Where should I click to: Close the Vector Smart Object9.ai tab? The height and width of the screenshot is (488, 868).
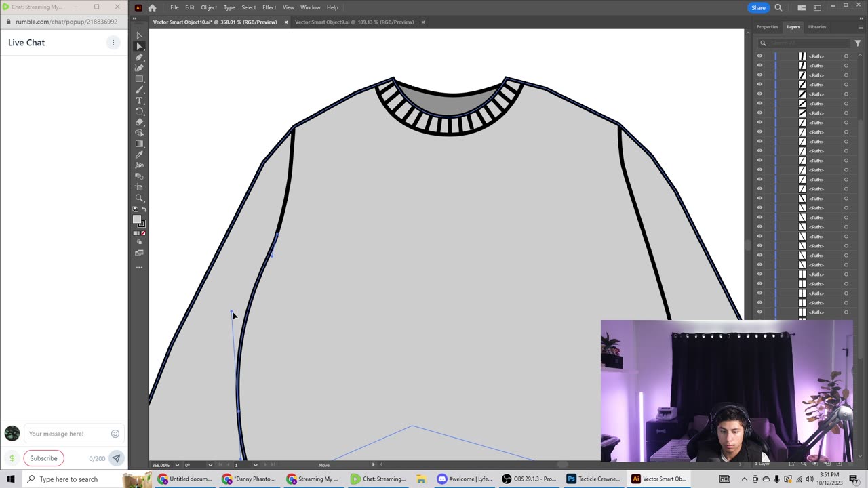423,22
